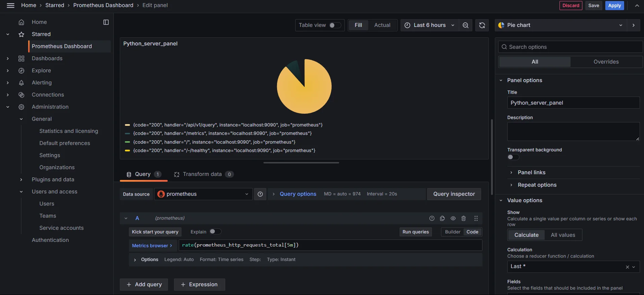Viewport: 644px width, 295px height.
Task: Click the /metrics legend color swatch
Action: (127, 134)
